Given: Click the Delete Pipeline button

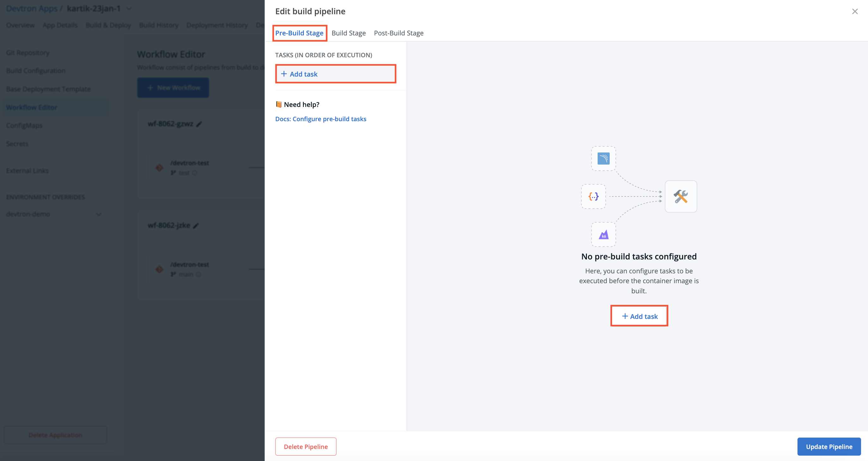Looking at the screenshot, I should coord(306,446).
